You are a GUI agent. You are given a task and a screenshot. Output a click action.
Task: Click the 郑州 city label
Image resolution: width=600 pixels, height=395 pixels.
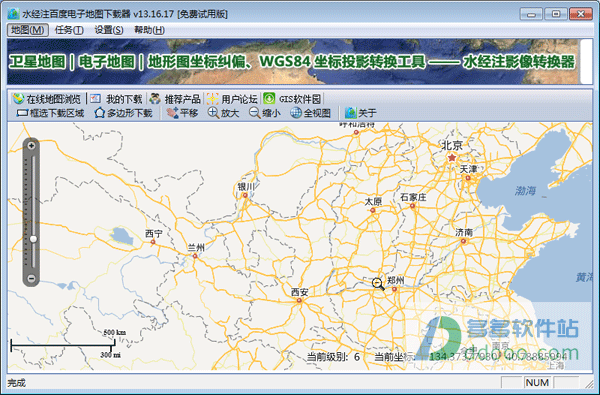pyautogui.click(x=395, y=281)
